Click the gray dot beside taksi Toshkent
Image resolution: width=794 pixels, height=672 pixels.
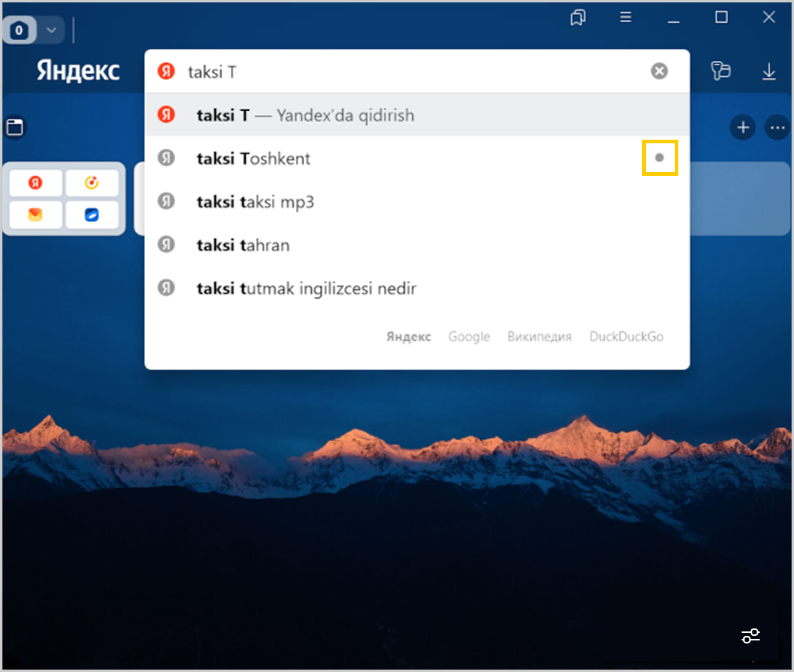coord(660,158)
